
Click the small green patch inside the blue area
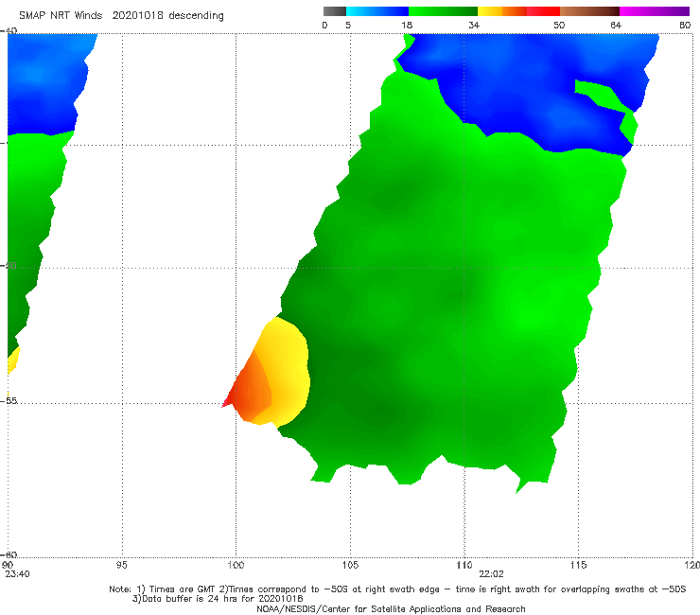tap(601, 95)
